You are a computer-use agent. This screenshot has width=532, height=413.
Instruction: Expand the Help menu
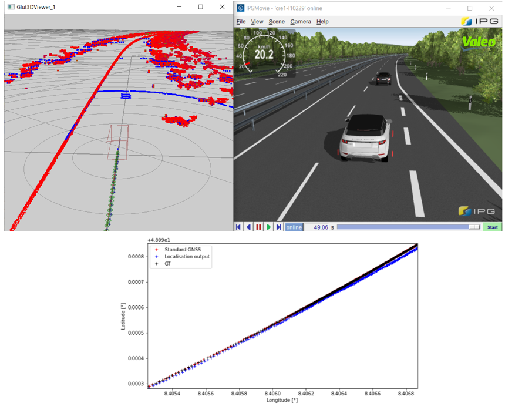click(x=323, y=21)
